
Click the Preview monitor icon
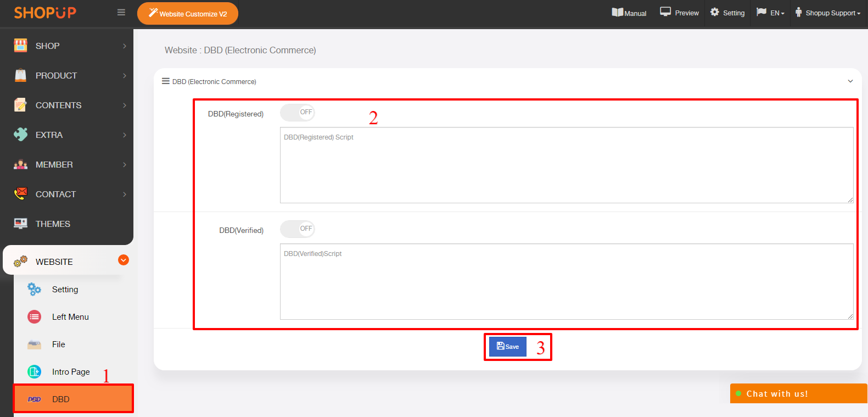[665, 12]
